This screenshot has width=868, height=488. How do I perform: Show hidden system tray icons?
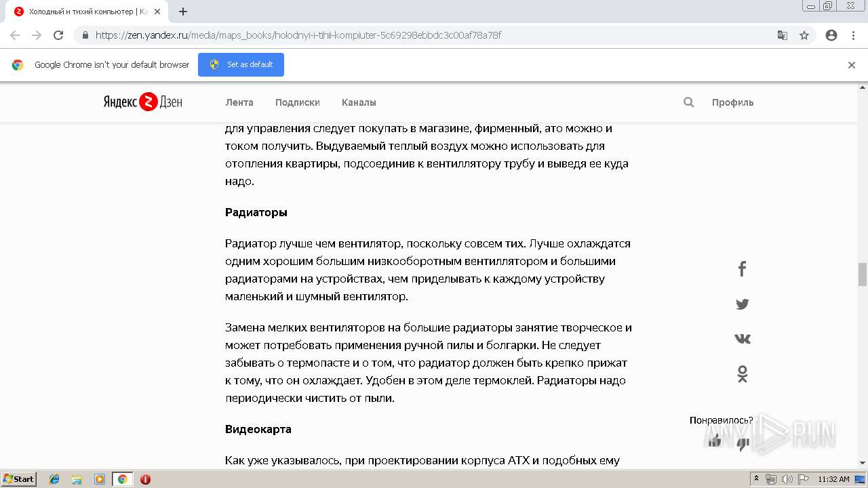click(757, 479)
